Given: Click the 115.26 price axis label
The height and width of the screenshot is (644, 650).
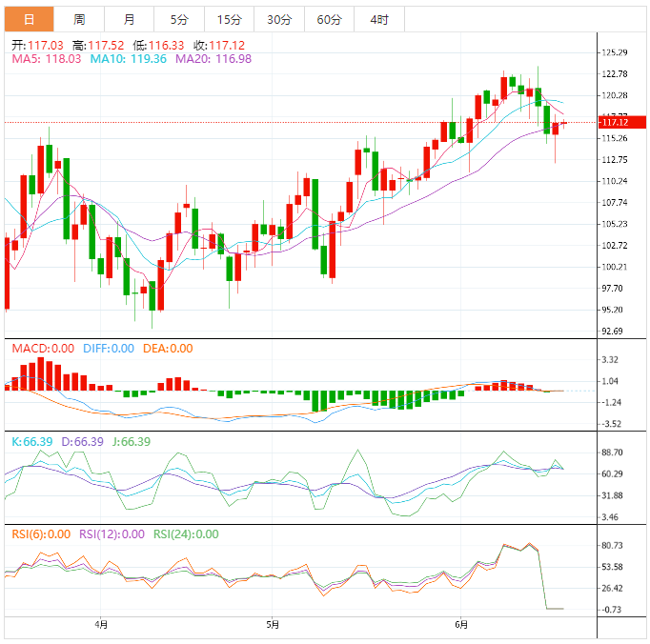Looking at the screenshot, I should 615,138.
